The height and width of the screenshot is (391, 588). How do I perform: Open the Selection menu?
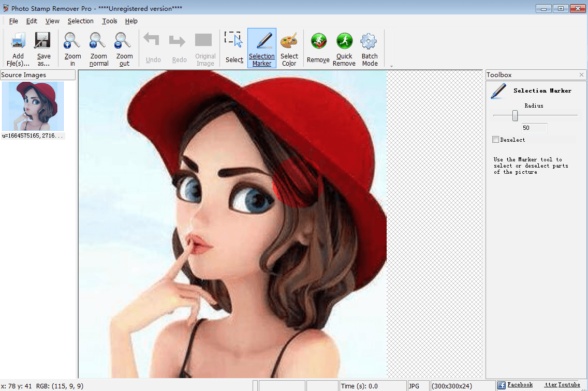tap(80, 21)
